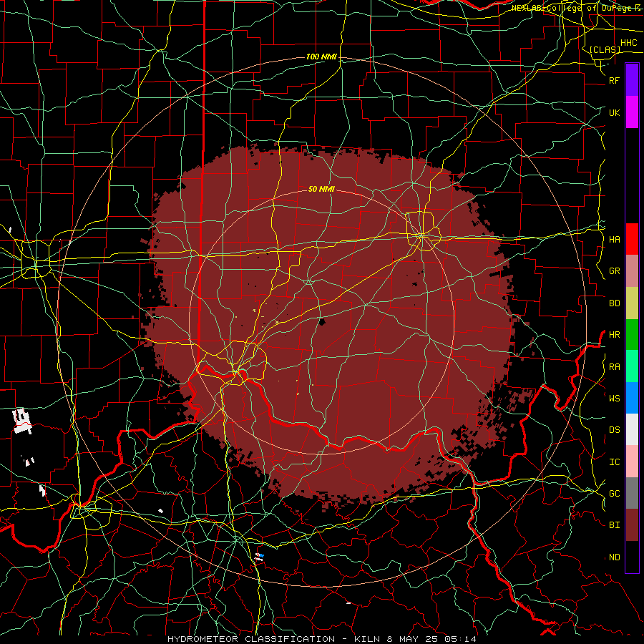Click the 50 NMI range ring label
Viewport: 644px width, 644px height.
(x=321, y=189)
